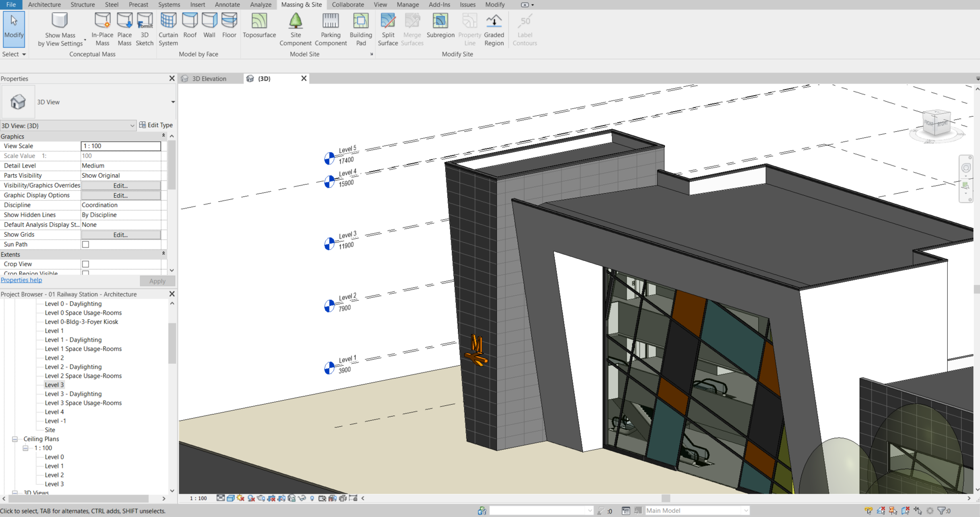Image resolution: width=980 pixels, height=517 pixels.
Task: Click the View Scale value field
Action: tap(121, 146)
